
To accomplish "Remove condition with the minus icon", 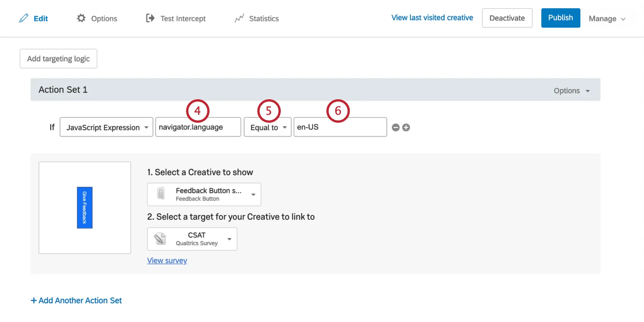I will pyautogui.click(x=395, y=128).
